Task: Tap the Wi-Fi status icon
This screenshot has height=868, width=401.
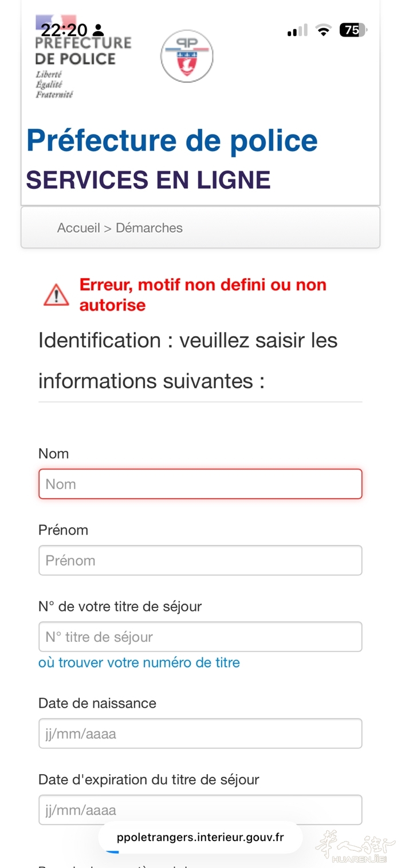Action: tap(324, 30)
